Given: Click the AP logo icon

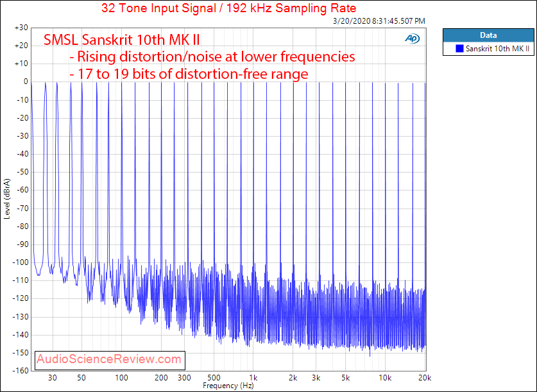Looking at the screenshot, I should 412,39.
